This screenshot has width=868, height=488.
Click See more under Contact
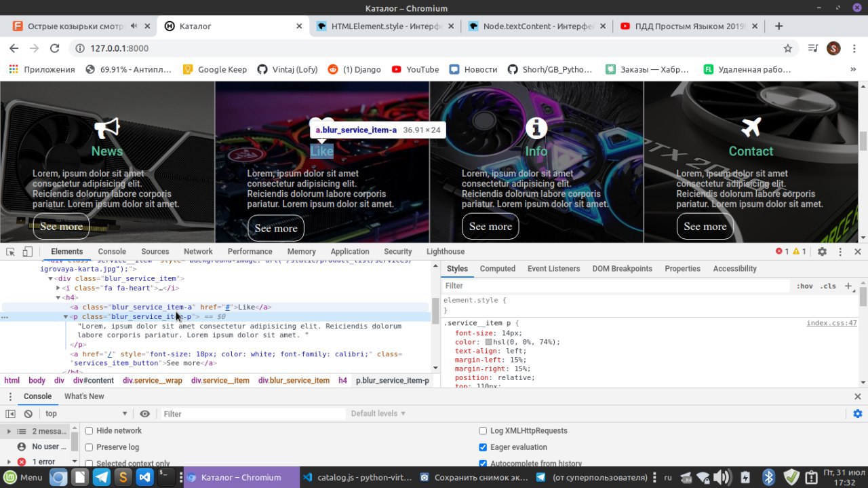705,227
